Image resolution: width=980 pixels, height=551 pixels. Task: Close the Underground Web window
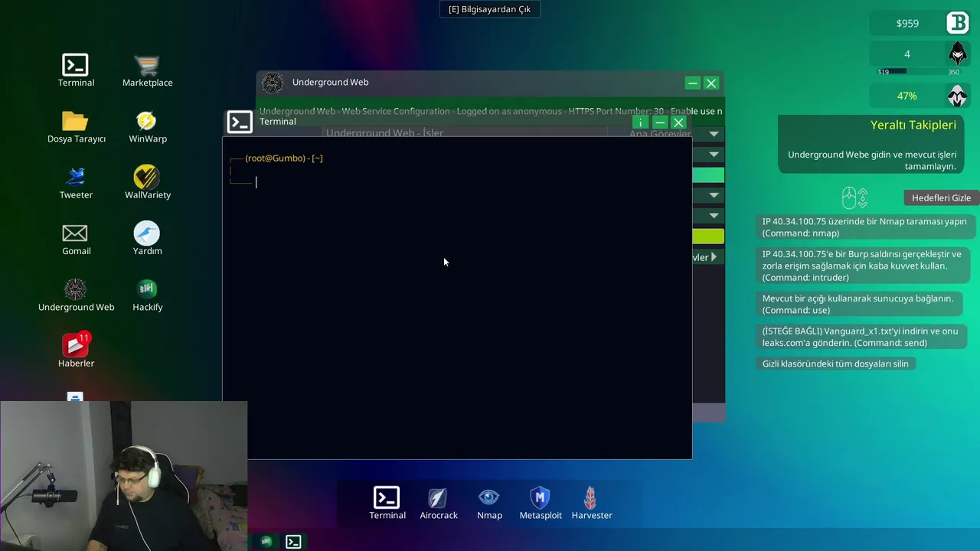[x=711, y=83]
